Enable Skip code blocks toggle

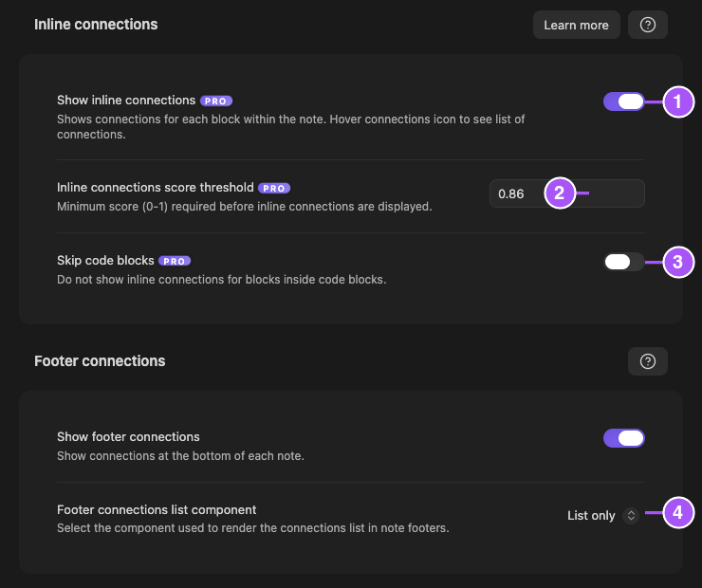(623, 262)
